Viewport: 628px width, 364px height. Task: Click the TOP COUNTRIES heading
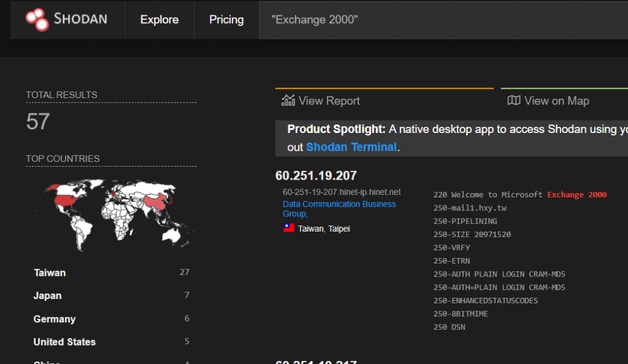point(63,159)
